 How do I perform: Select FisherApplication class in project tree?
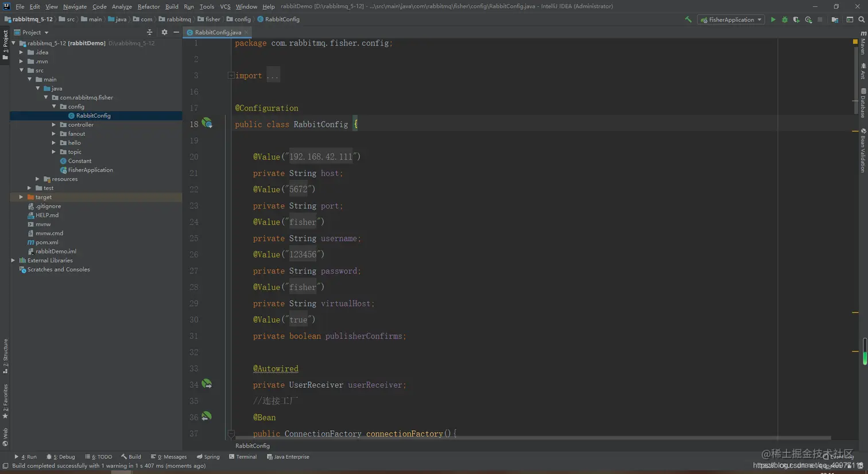coord(90,170)
